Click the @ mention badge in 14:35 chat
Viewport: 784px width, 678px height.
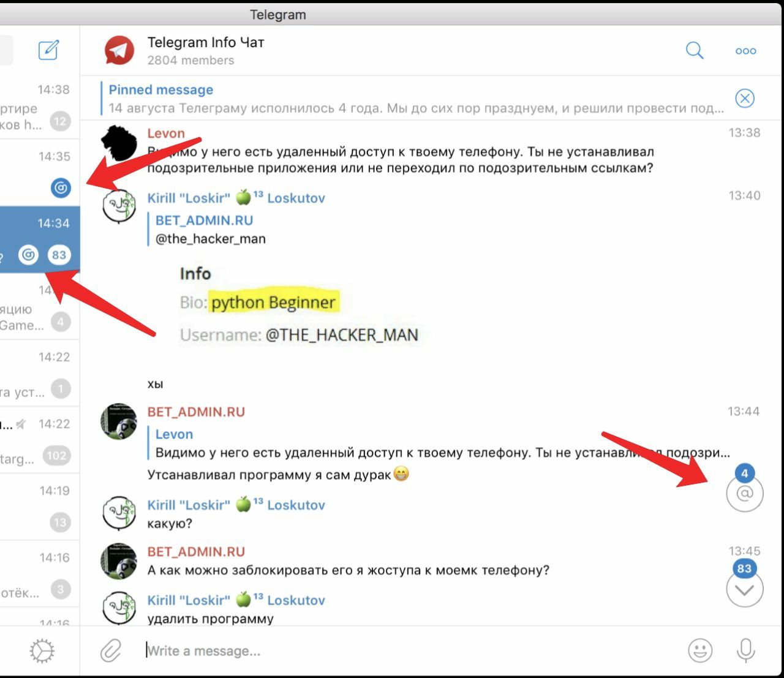pos(61,187)
